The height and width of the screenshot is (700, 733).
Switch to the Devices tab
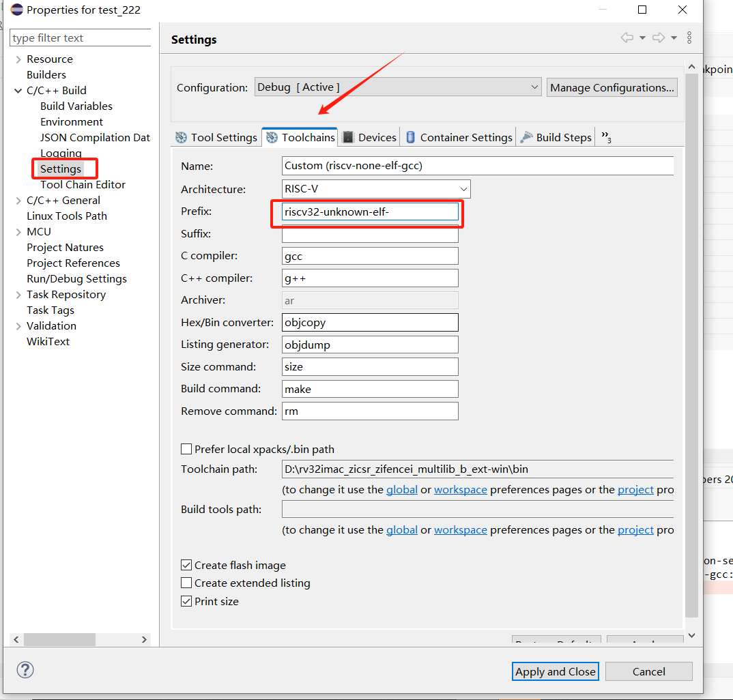coord(369,137)
